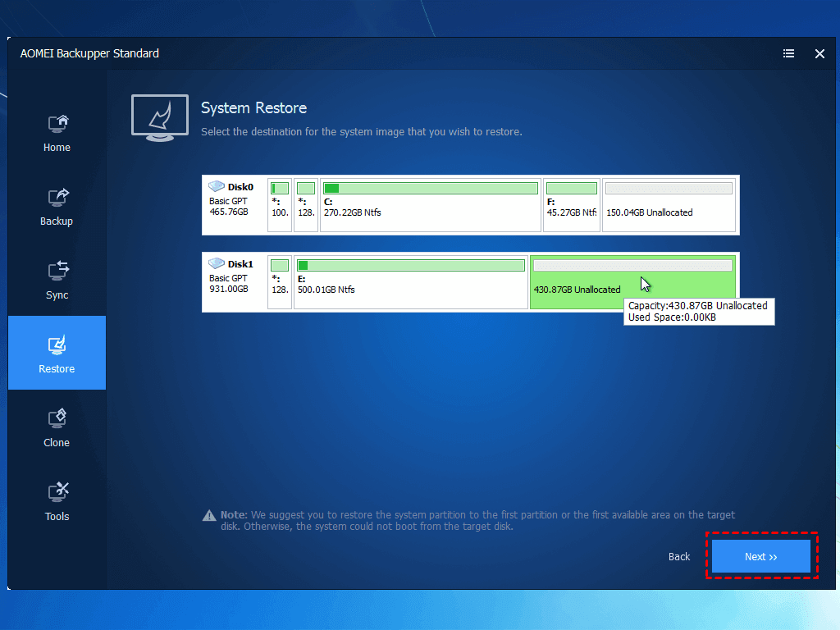Screen dimensions: 840x630
Task: Select the Disk0 150.04GB Unallocated space
Action: coord(669,205)
